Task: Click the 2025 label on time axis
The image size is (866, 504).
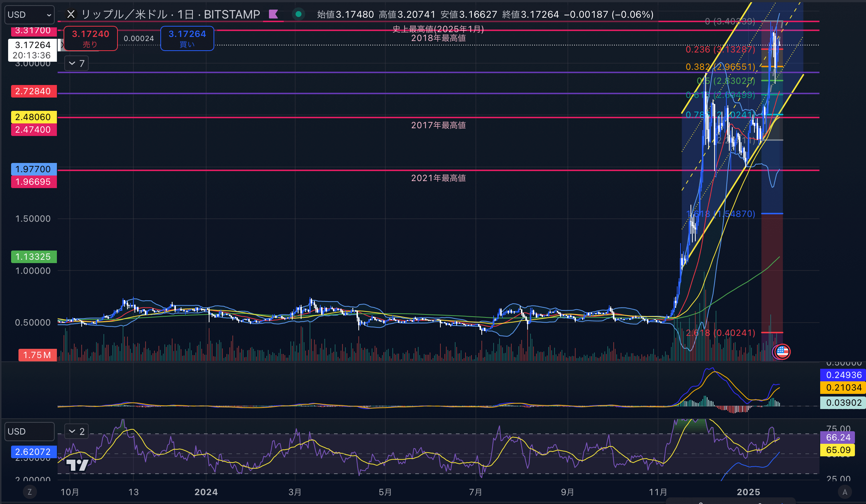Action: pos(749,492)
